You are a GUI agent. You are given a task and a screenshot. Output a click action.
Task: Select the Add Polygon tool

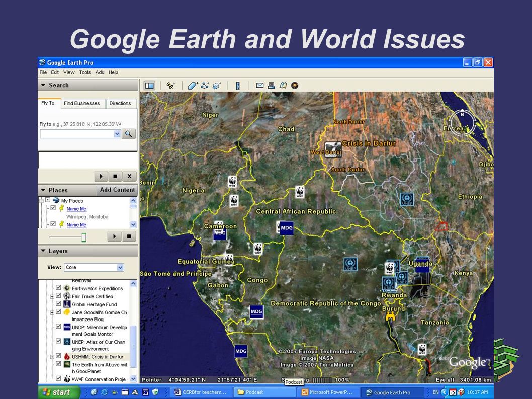pos(193,85)
